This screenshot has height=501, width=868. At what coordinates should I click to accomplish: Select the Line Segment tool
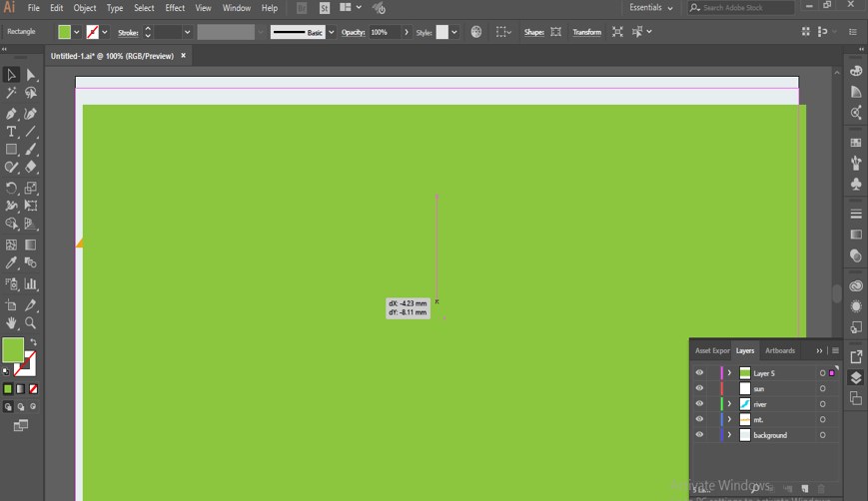tap(30, 132)
